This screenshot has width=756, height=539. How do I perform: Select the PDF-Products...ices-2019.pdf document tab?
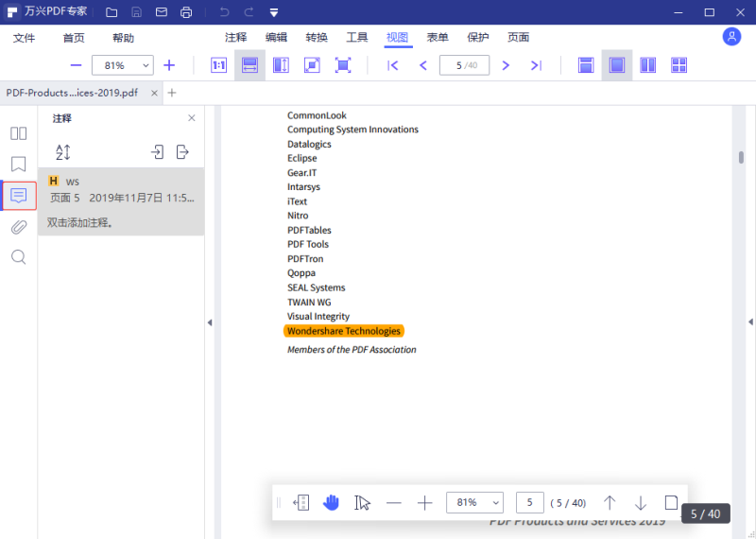pos(73,93)
